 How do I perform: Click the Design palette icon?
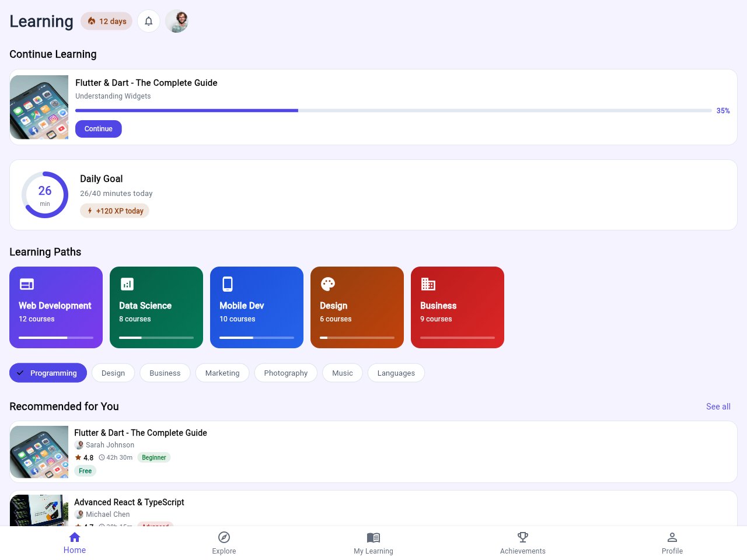click(328, 284)
